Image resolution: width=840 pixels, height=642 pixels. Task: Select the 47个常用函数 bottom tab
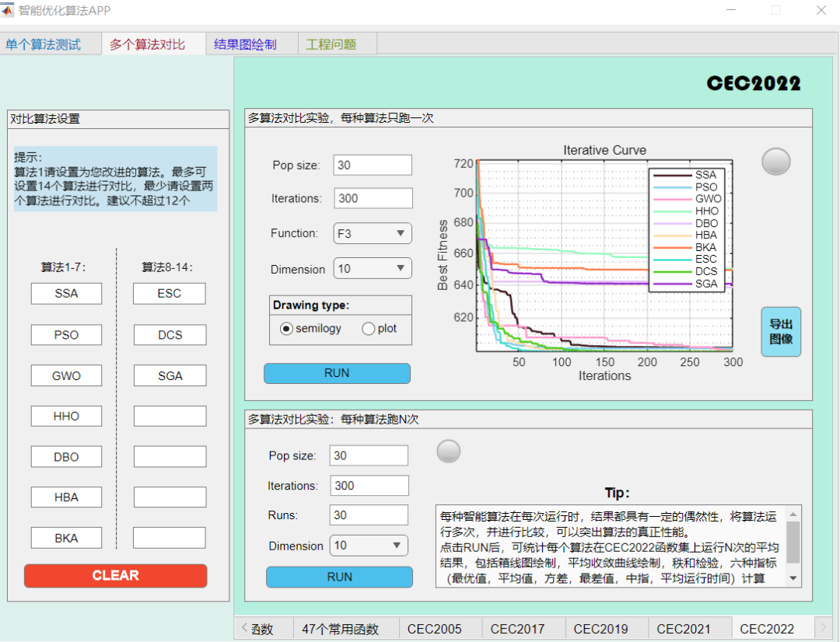340,629
